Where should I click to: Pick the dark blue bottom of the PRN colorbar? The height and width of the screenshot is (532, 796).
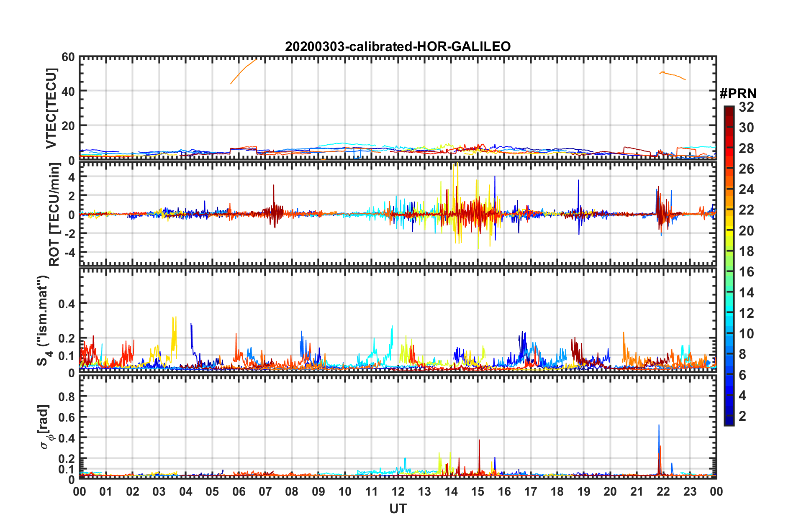point(729,420)
